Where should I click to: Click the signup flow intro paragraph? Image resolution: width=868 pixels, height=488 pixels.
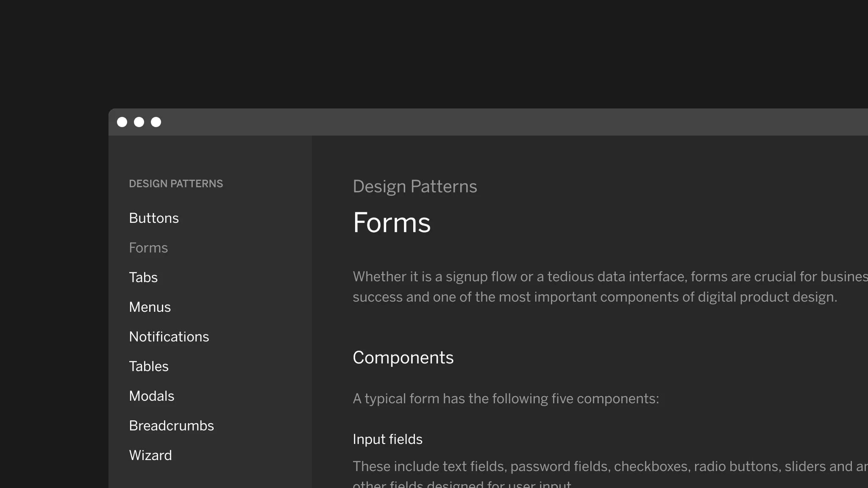610,287
